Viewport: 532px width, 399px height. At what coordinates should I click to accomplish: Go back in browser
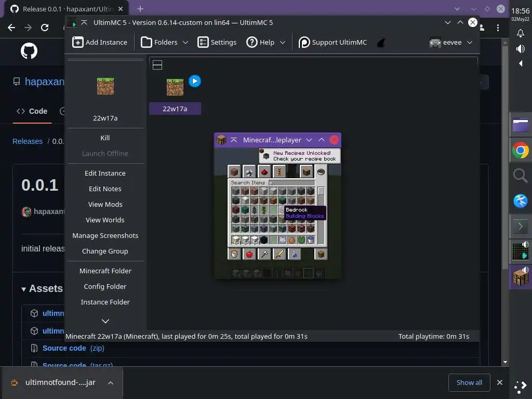[x=11, y=28]
